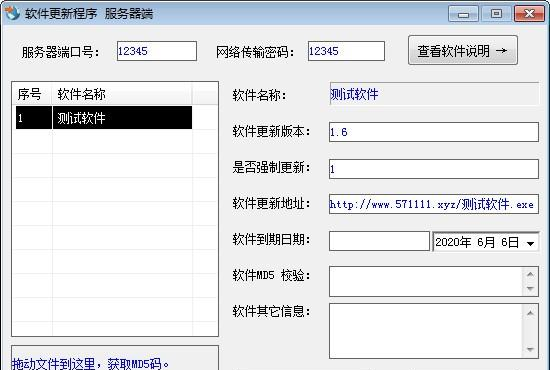This screenshot has width=550, height=370.
Task: Click the 序号 column header
Action: 32,94
